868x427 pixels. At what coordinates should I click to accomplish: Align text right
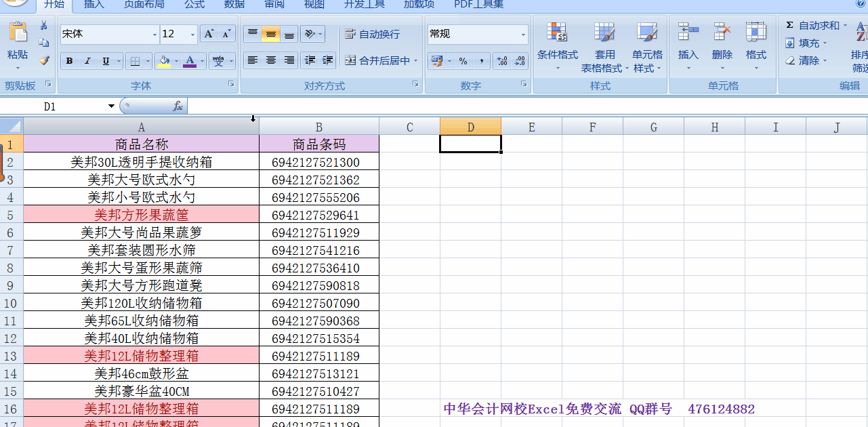289,60
